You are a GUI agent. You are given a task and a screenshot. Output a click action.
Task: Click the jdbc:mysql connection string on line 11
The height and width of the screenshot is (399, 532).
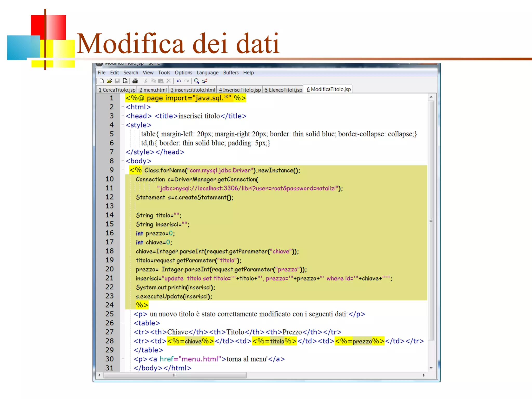[x=248, y=188]
